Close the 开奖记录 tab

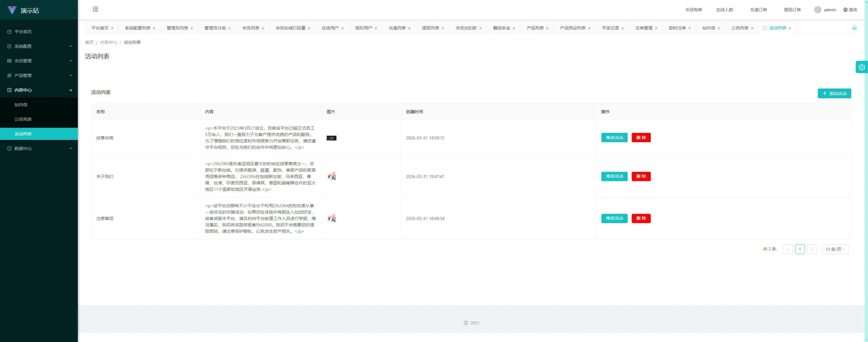coord(623,28)
